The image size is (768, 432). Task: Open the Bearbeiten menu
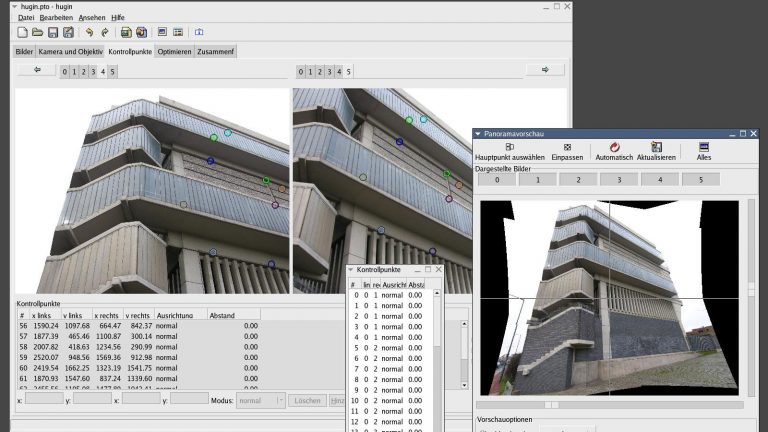(x=56, y=18)
